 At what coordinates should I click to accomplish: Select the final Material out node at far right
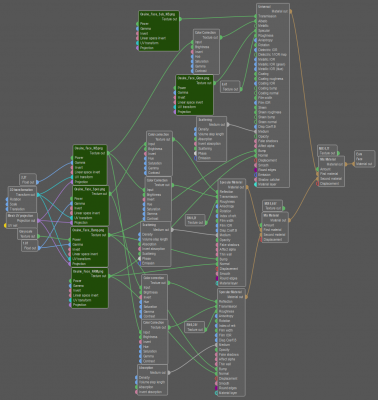364,159
